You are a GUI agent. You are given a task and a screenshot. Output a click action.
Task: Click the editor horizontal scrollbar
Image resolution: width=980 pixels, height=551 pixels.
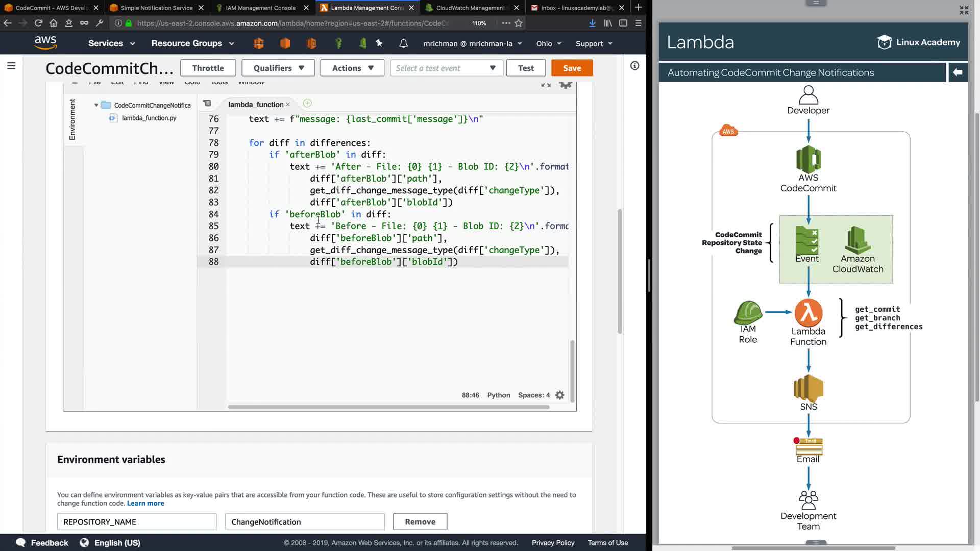click(388, 407)
